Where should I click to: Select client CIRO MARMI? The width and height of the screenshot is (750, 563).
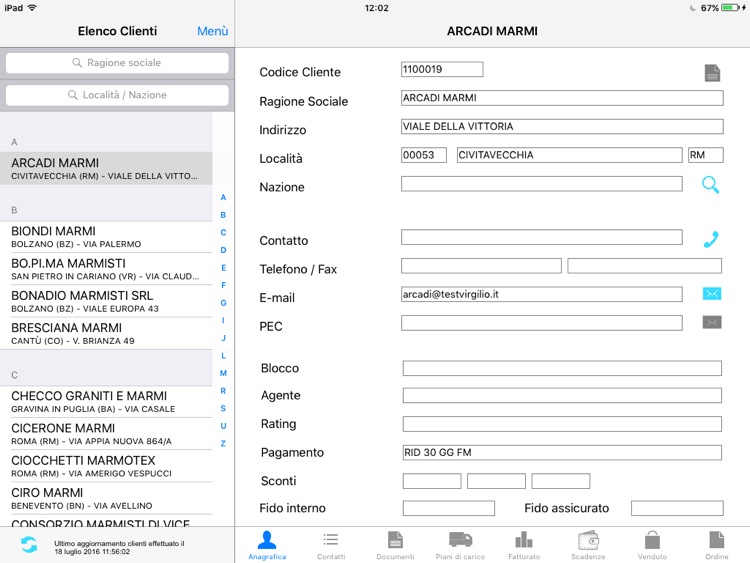[x=106, y=498]
